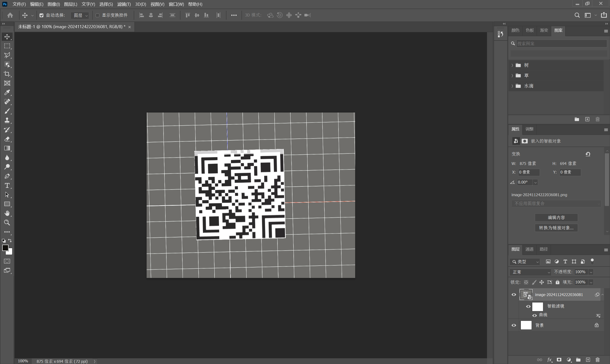This screenshot has width=610, height=364.
Task: Select the Eraser tool
Action: [7, 139]
